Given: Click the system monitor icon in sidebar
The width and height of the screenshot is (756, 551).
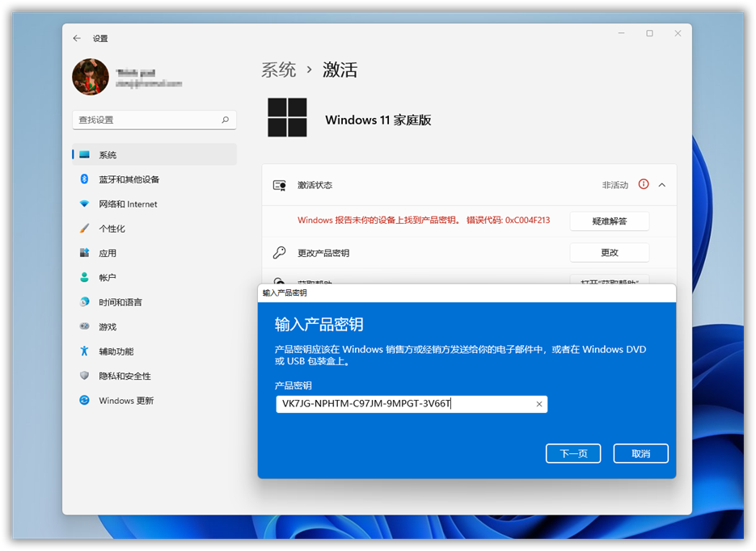Looking at the screenshot, I should 84,154.
